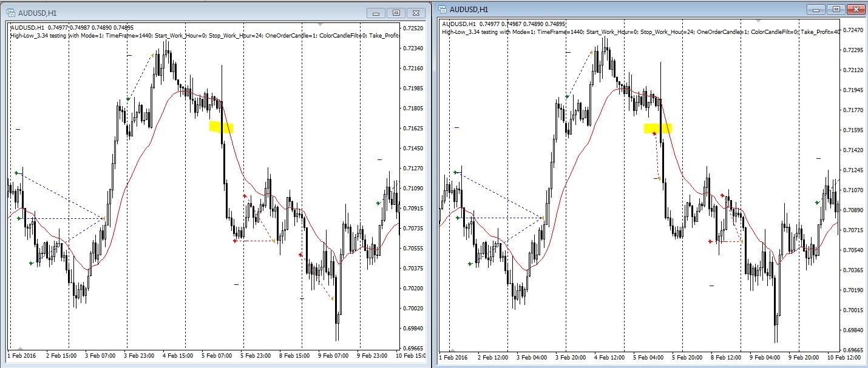Viewport: 868px width, 368px height.
Task: Click the OHLC quote line in the left chart
Action: (72, 28)
